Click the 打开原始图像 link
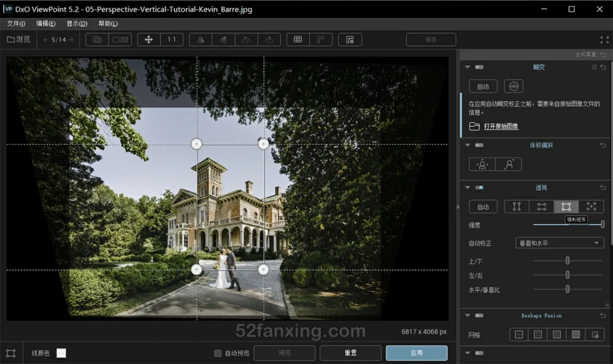This screenshot has width=613, height=364. 502,126
